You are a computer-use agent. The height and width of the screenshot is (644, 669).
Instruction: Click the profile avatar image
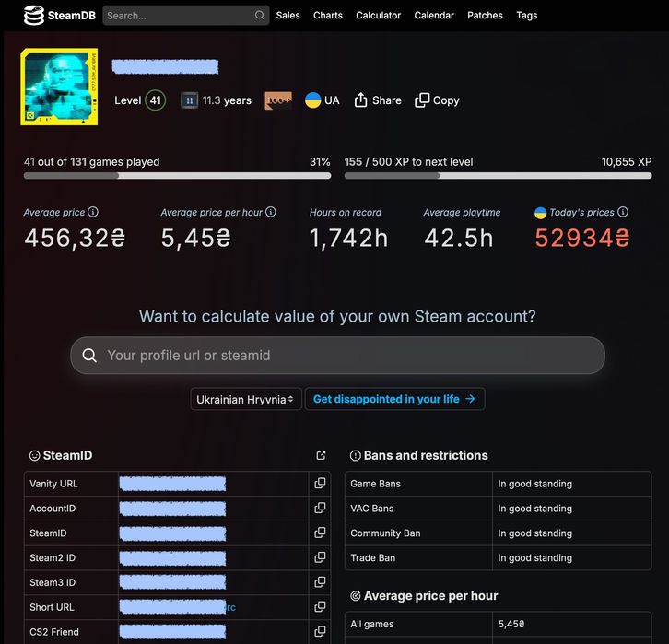[x=59, y=87]
